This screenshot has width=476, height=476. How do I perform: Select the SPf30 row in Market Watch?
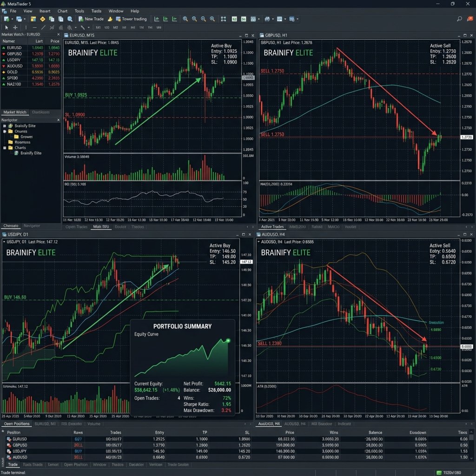click(31, 78)
